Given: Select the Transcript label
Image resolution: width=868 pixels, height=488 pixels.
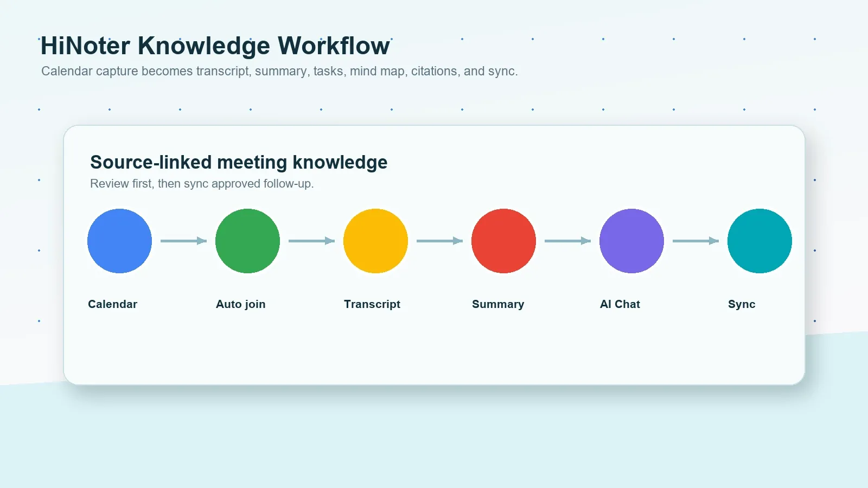Looking at the screenshot, I should click(372, 304).
